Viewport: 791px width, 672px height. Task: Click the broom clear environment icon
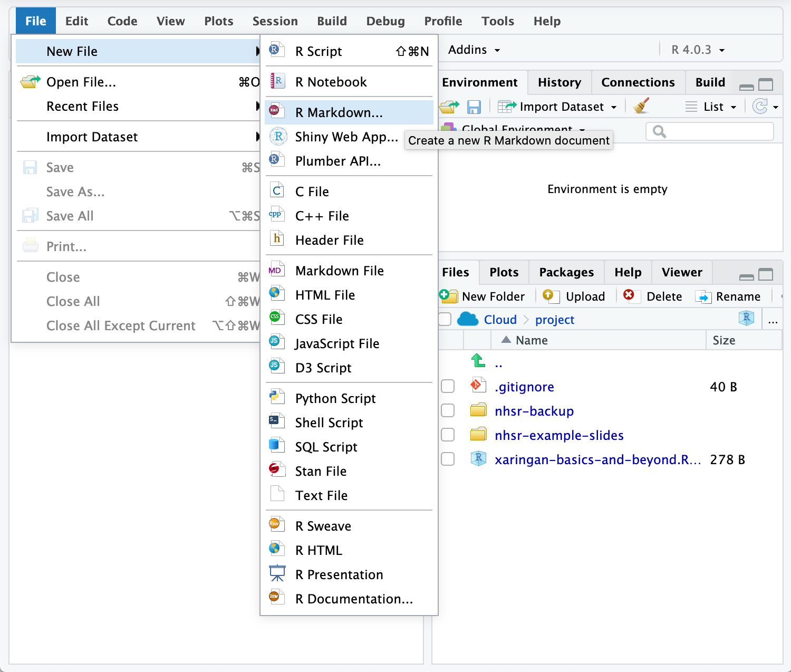(x=641, y=106)
